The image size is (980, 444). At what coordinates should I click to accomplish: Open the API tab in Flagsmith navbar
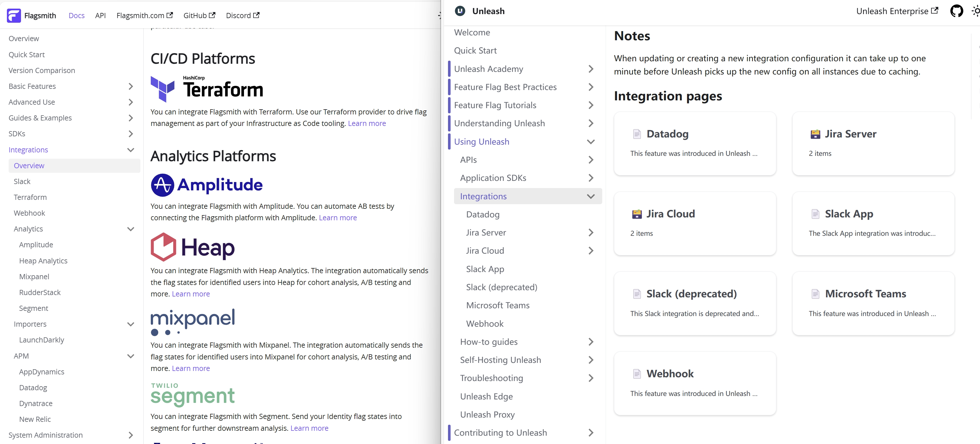100,16
